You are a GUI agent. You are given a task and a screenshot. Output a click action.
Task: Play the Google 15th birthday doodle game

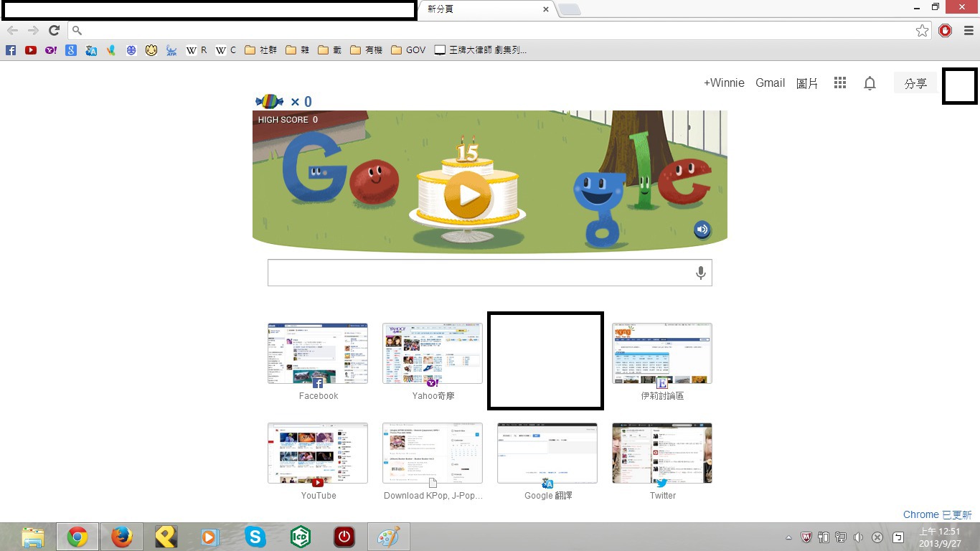click(x=468, y=194)
